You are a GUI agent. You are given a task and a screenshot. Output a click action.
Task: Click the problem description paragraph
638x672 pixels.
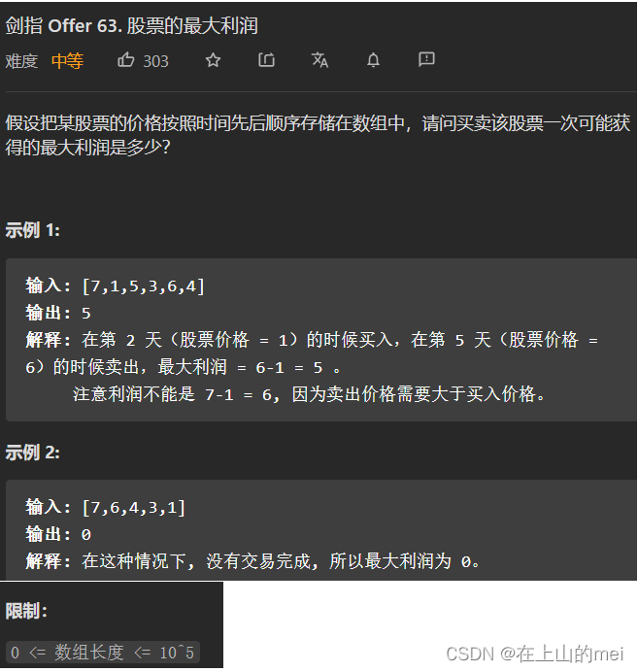coord(318,135)
